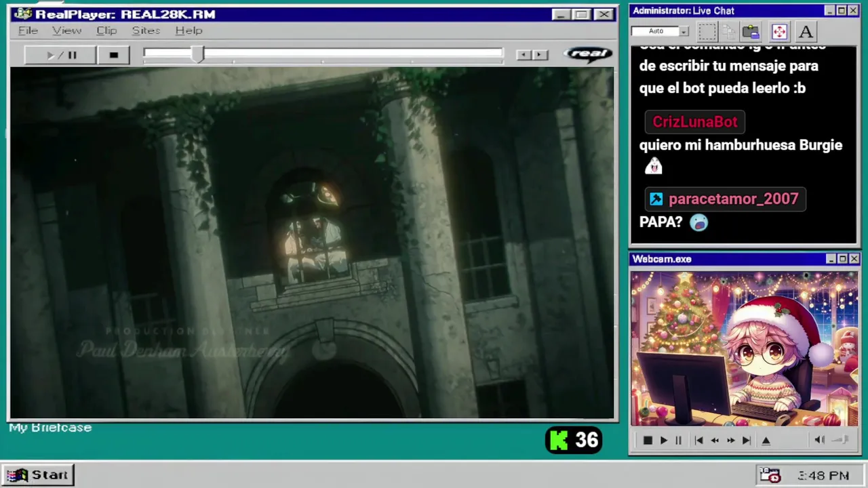Toggle play/pause in RealPlayer
The width and height of the screenshot is (868, 488).
pos(60,55)
